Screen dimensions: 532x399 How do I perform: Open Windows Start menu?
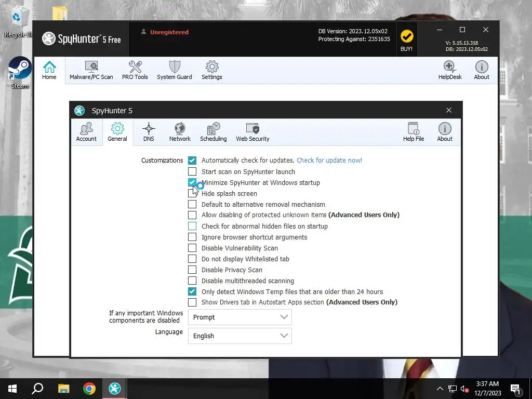(12, 389)
